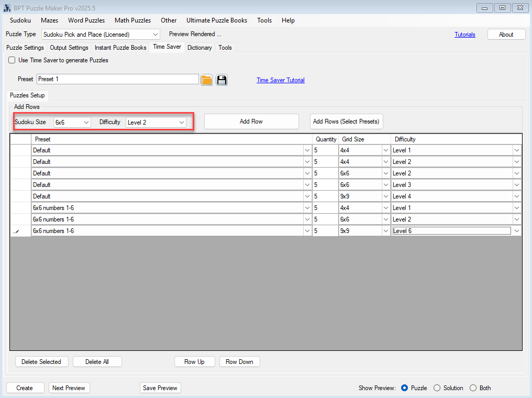Screen dimensions: 532x398
Task: Click the pencil edit marker on the last row
Action: coord(16,231)
